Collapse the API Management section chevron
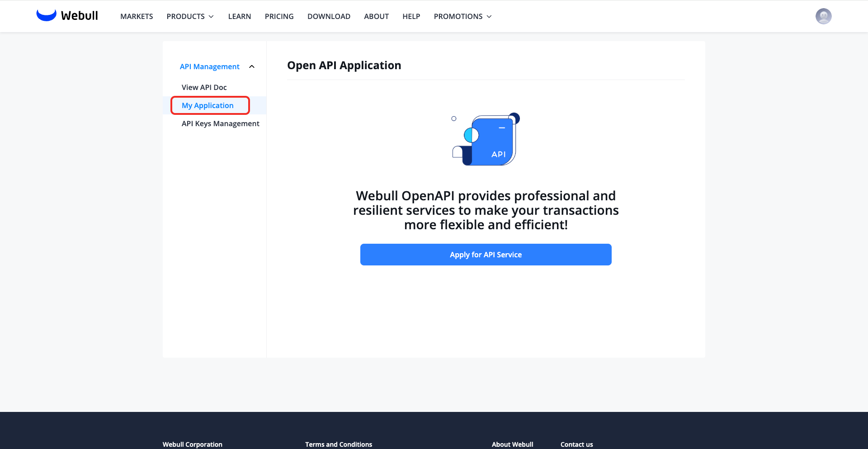 [x=252, y=67]
